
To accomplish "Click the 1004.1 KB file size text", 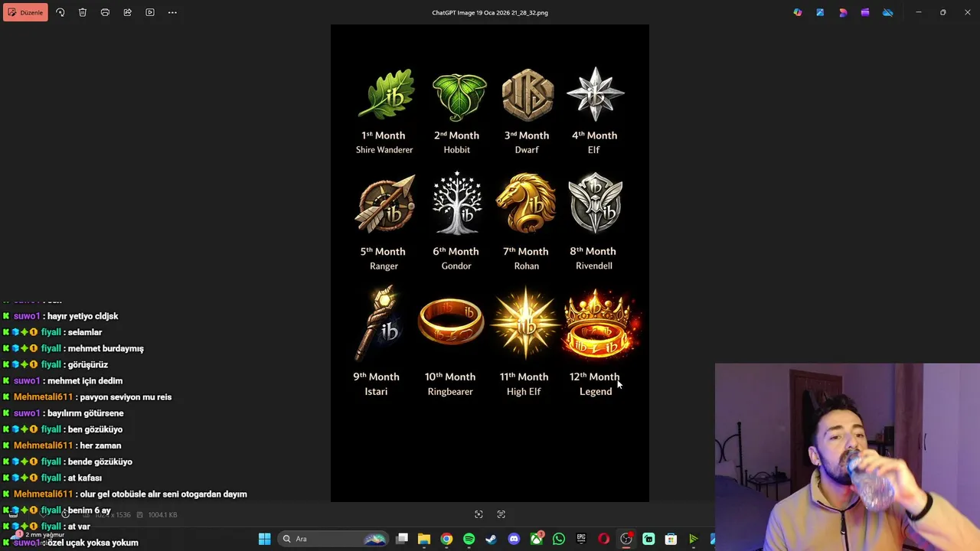I will (162, 515).
